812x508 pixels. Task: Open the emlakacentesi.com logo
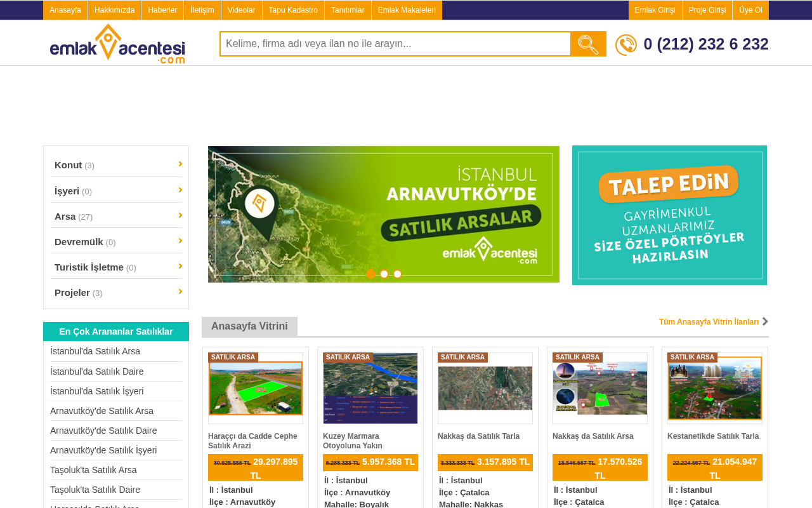117,44
